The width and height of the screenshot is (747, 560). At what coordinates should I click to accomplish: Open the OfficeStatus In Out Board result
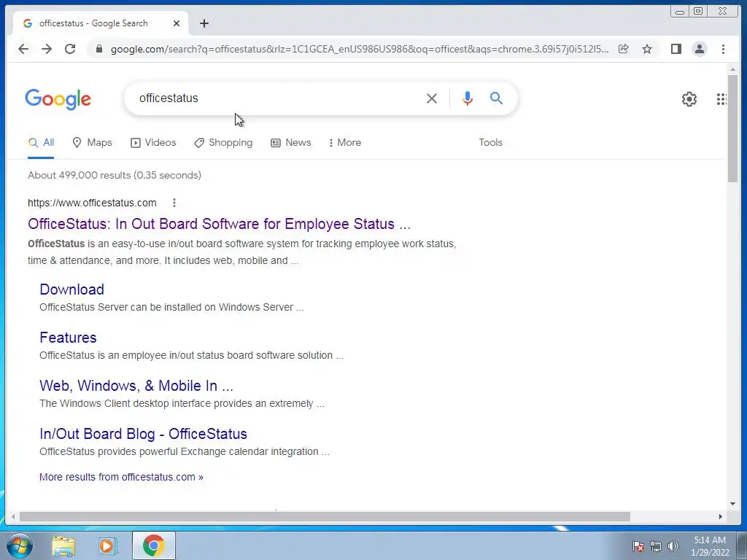point(219,224)
